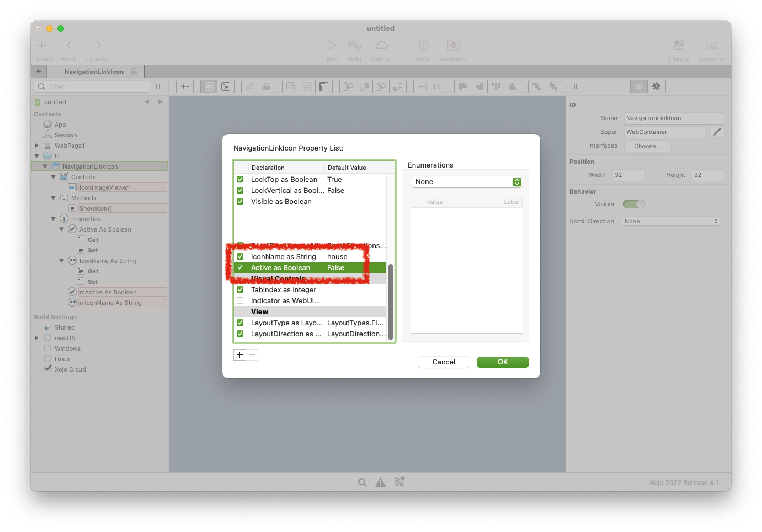Image resolution: width=762 pixels, height=532 pixels.
Task: Select the lock control icon in the toolbar
Action: pos(267,87)
